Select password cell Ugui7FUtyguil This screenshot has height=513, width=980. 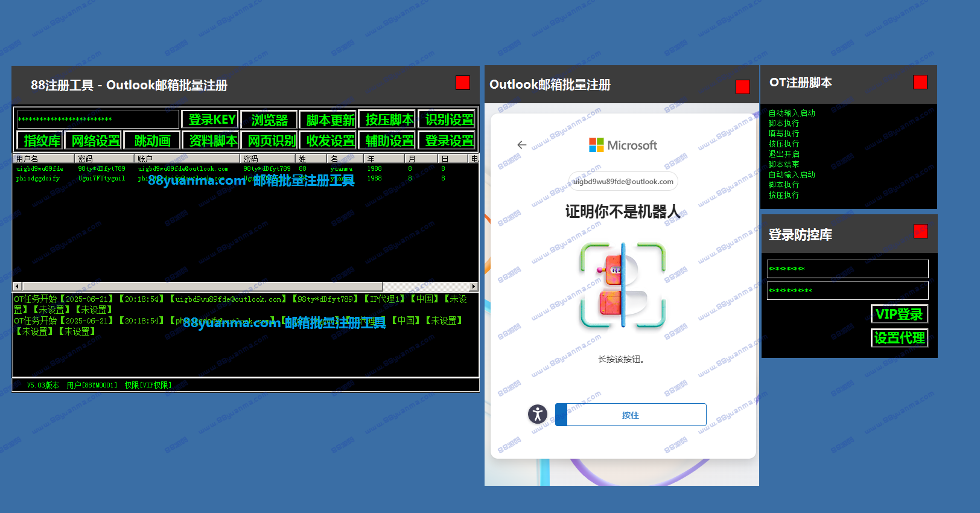point(101,179)
